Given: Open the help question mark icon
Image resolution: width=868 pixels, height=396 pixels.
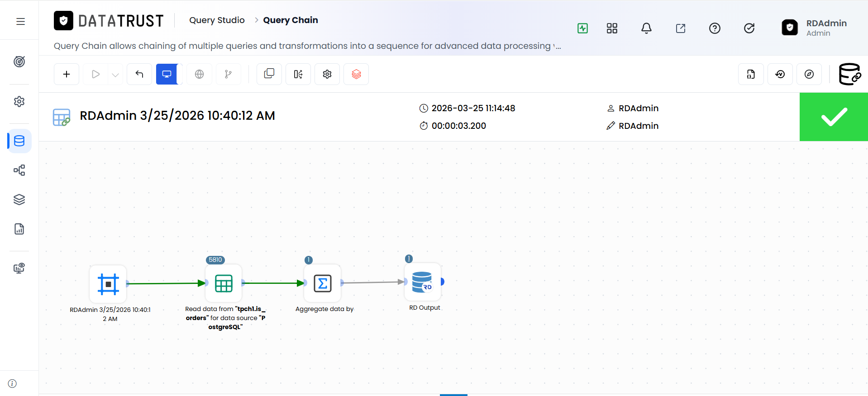Looking at the screenshot, I should (715, 28).
